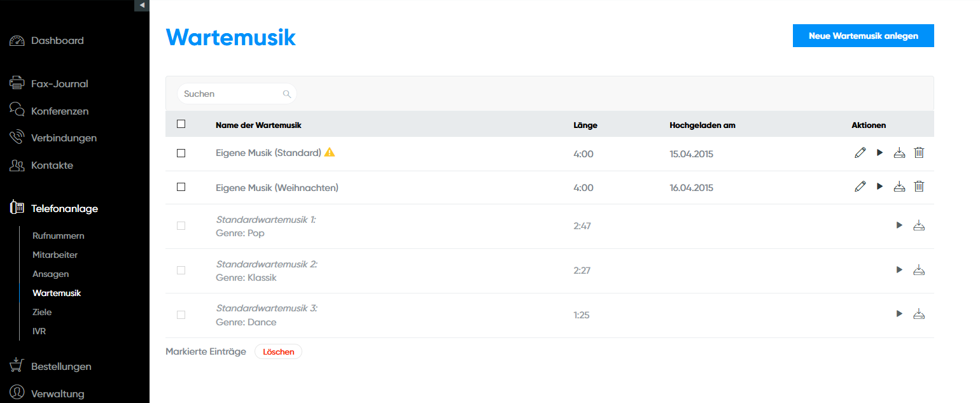Click warning icon beside Eigene Musik (Standard)
This screenshot has width=980, height=403.
[330, 152]
